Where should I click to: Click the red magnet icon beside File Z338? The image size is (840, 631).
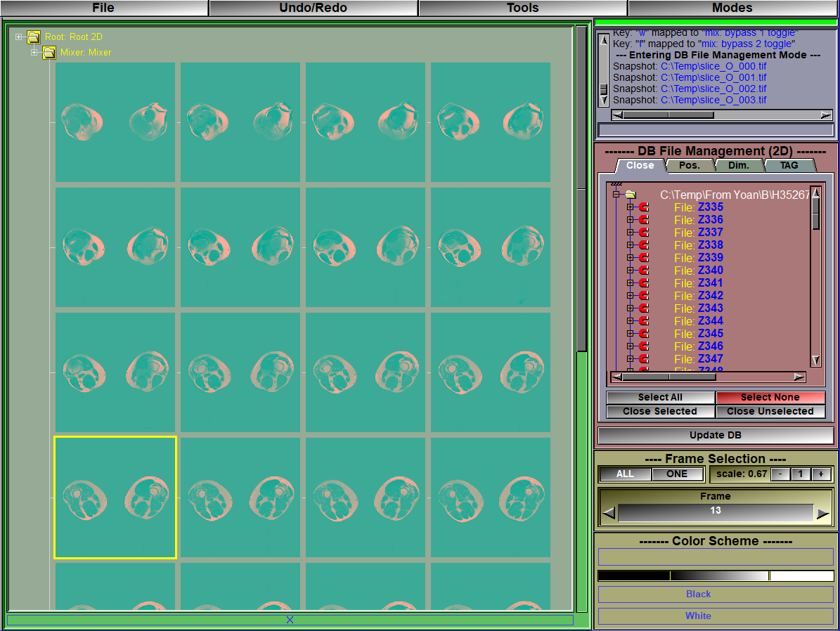pos(643,245)
